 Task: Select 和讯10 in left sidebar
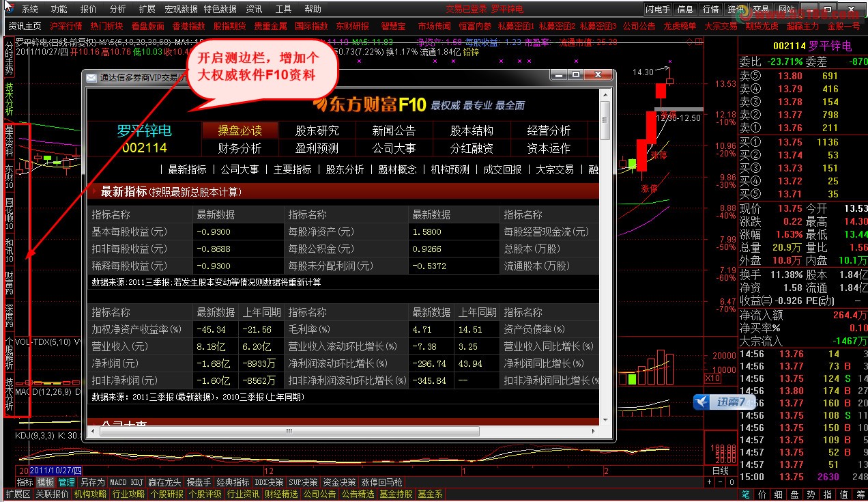(x=10, y=250)
